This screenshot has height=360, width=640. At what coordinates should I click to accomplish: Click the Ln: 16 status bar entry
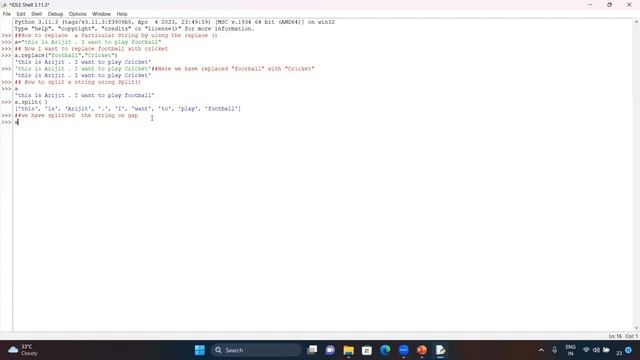(615, 336)
